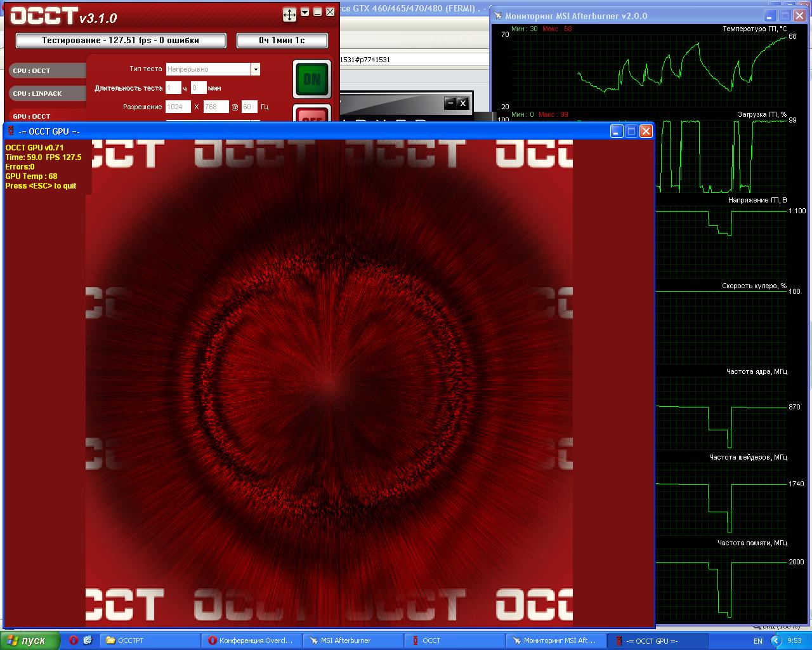Image resolution: width=812 pixels, height=650 pixels.
Task: Click the browser address field ending #p7741531
Action: pos(414,60)
